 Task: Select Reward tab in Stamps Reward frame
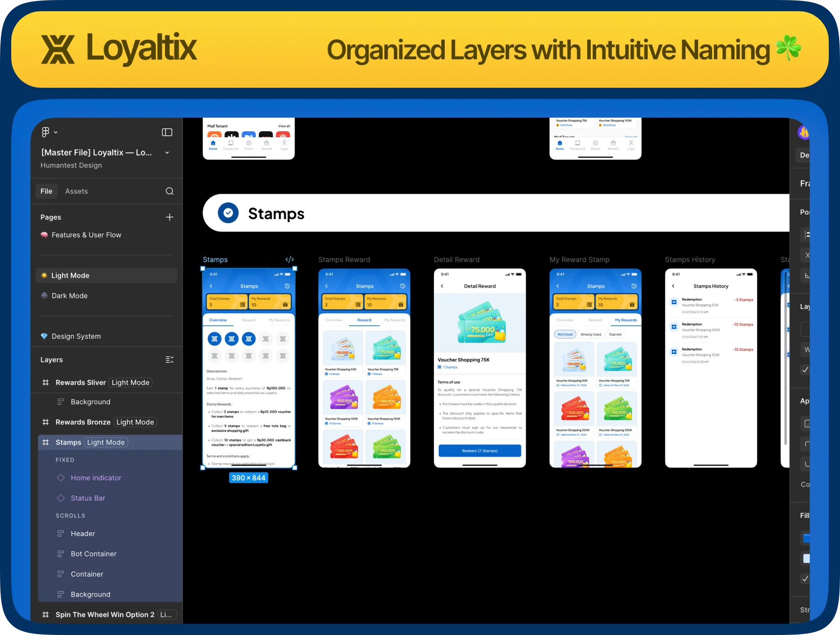coord(364,320)
